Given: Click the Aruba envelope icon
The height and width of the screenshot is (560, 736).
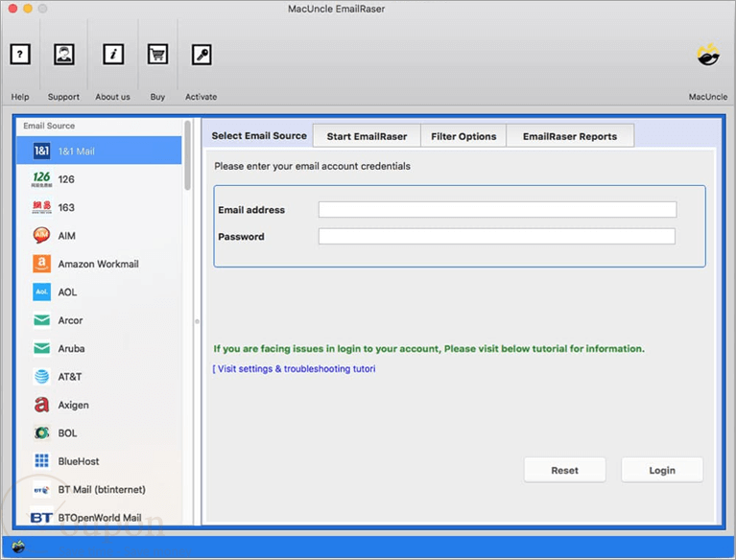Looking at the screenshot, I should point(42,348).
